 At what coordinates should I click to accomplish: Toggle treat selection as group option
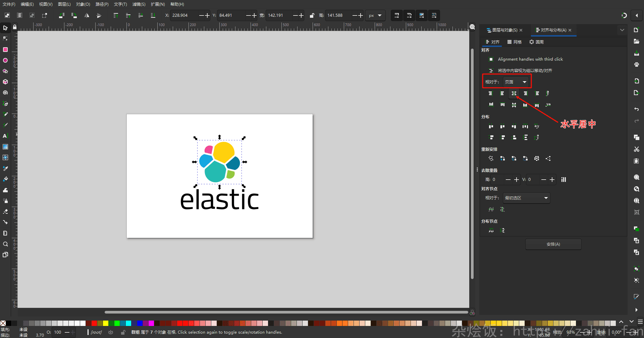pyautogui.click(x=491, y=71)
